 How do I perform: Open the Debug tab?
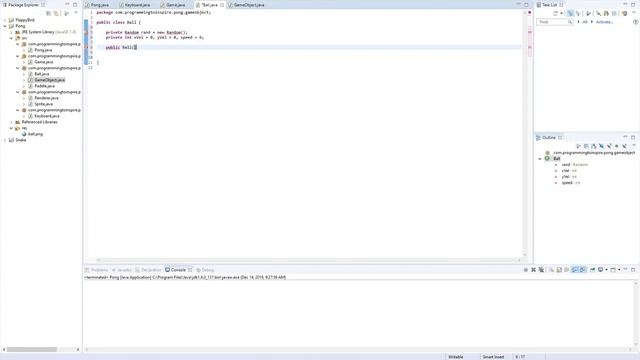tap(205, 270)
